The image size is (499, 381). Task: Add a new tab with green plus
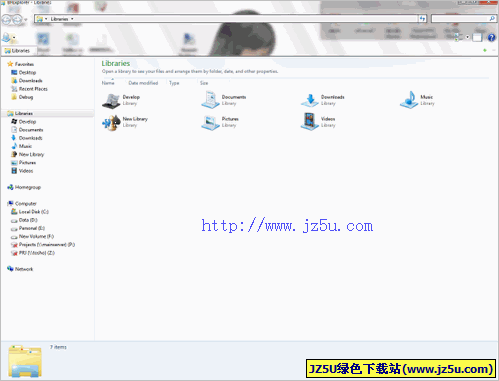[x=485, y=50]
